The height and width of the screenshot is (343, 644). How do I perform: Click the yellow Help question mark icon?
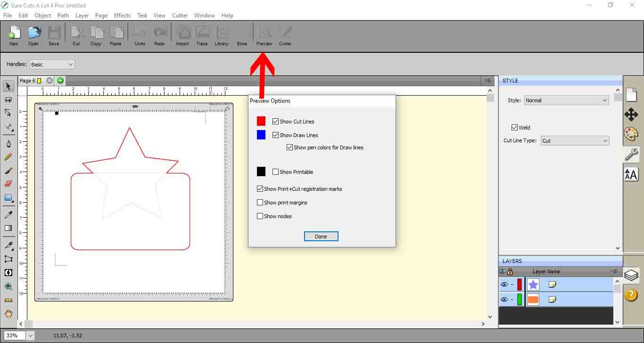tap(631, 295)
